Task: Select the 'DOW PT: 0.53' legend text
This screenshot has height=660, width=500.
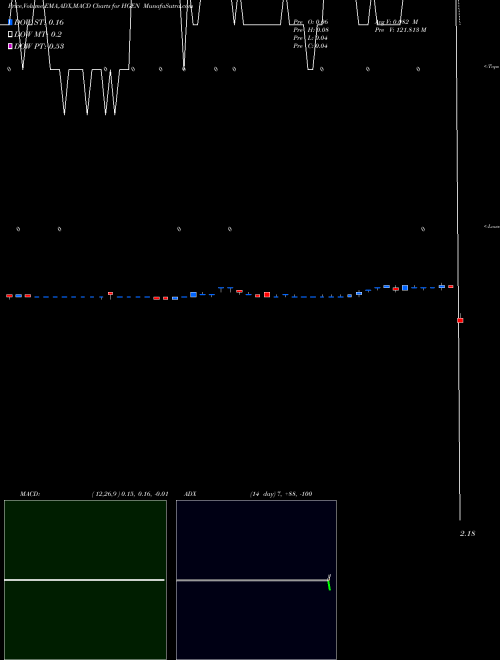Action: [39, 46]
